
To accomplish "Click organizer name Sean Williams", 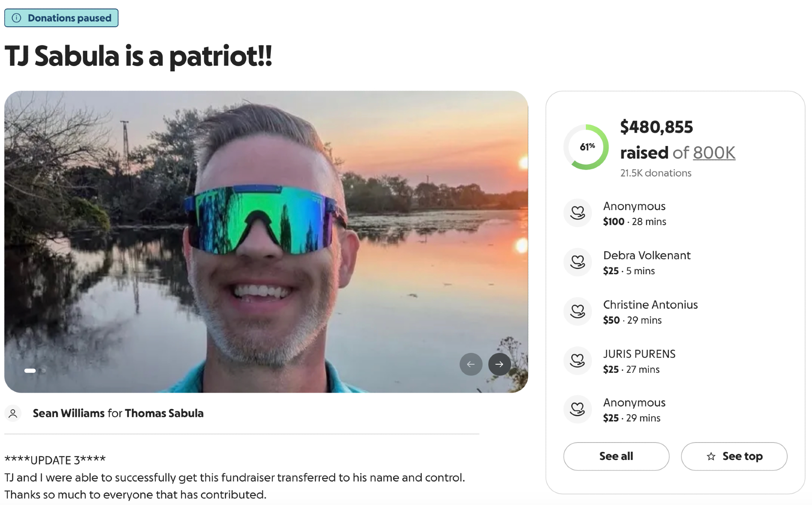I will click(x=69, y=413).
